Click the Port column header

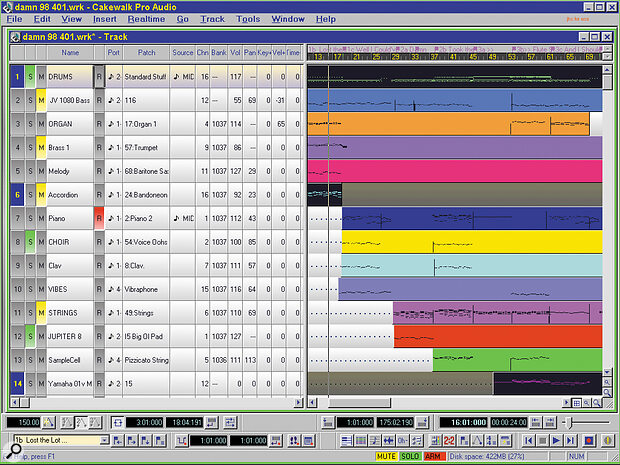click(113, 53)
